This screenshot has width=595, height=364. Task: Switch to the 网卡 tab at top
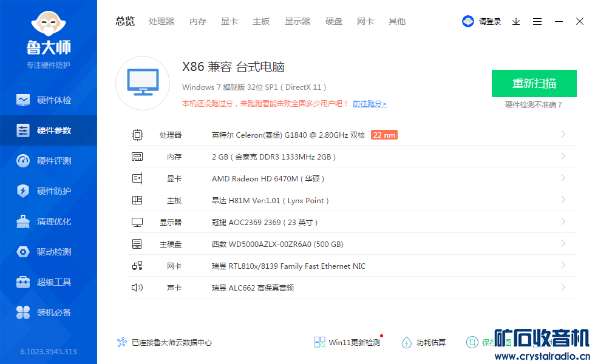point(365,21)
